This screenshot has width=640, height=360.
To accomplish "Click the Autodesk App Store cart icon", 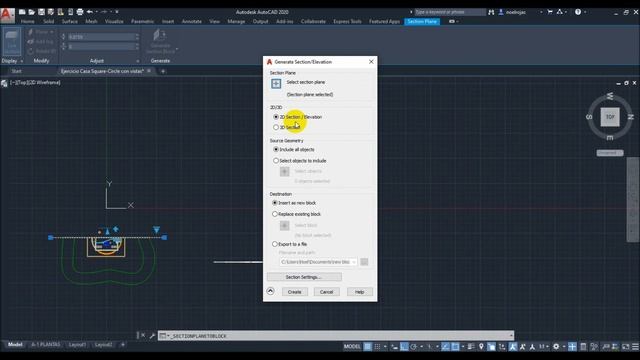I will pos(550,12).
